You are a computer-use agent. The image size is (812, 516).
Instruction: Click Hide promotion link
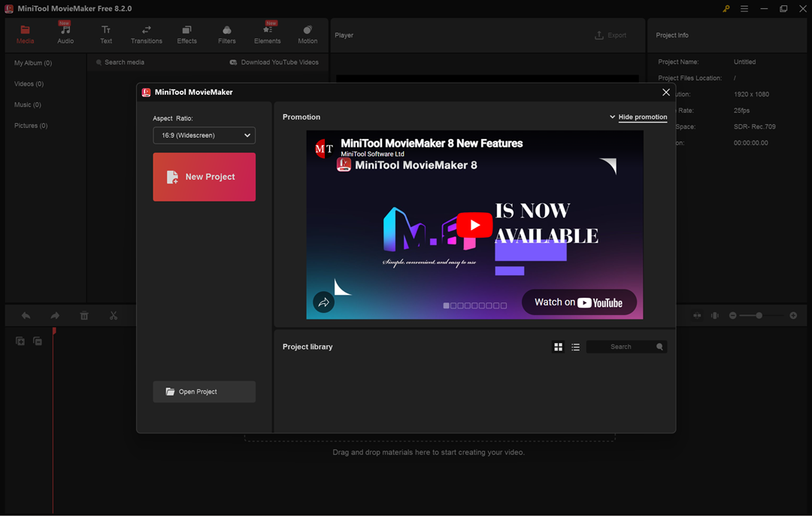643,117
